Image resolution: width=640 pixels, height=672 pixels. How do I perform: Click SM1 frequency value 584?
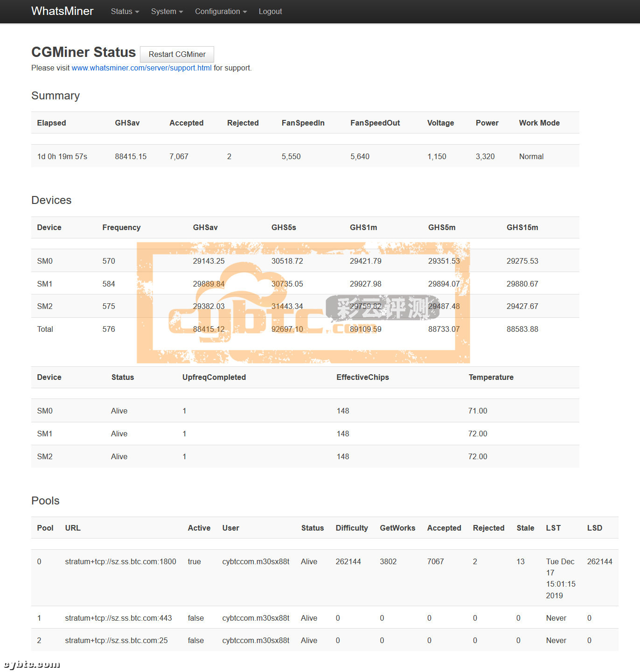109,284
